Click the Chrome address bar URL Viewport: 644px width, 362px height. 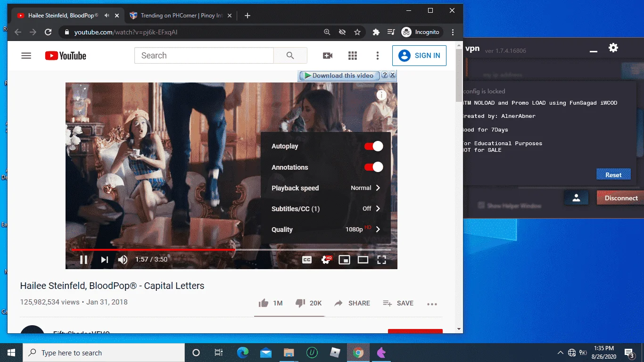click(x=126, y=32)
